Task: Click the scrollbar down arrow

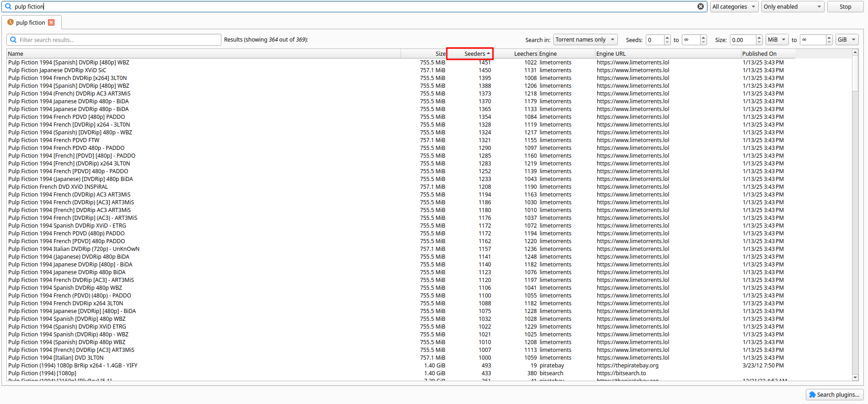Action: pyautogui.click(x=855, y=377)
